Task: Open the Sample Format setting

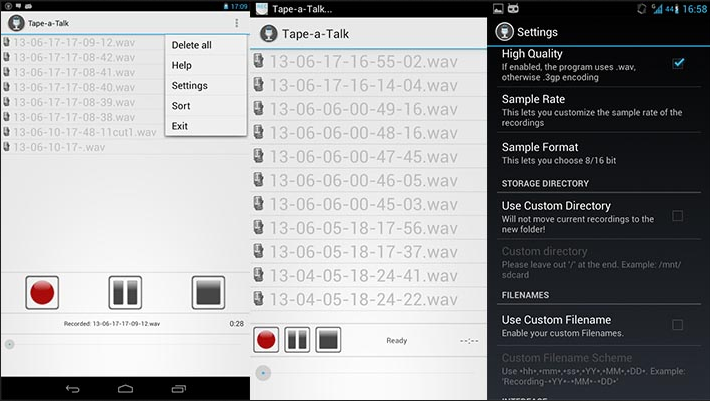Action: (599, 153)
